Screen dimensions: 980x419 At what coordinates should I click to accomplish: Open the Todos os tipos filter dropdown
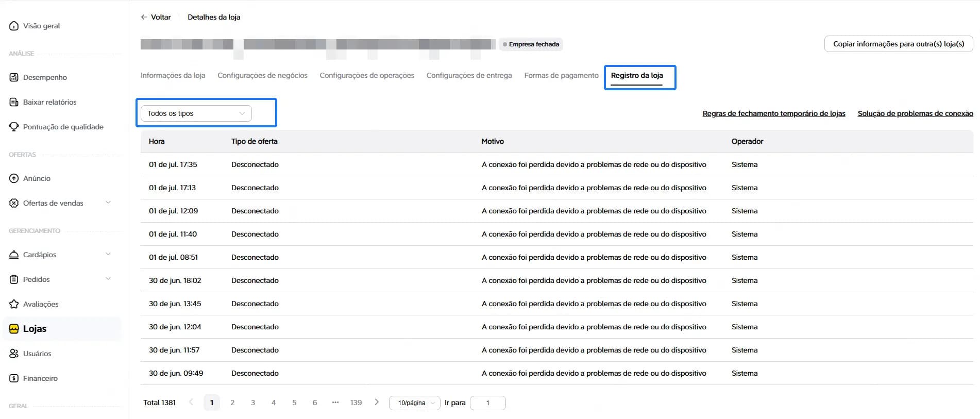pos(196,113)
